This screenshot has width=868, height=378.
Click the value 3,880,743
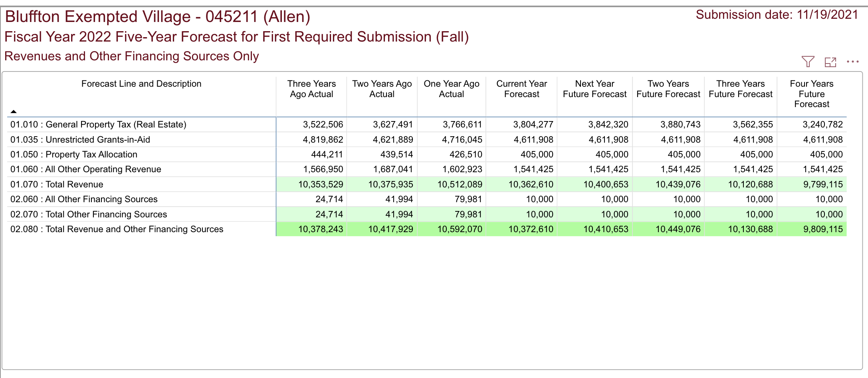click(681, 124)
